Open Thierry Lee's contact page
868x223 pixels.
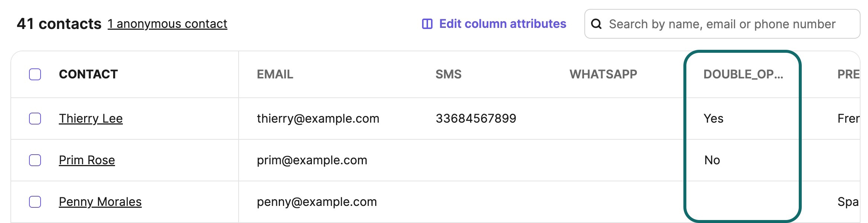point(90,119)
